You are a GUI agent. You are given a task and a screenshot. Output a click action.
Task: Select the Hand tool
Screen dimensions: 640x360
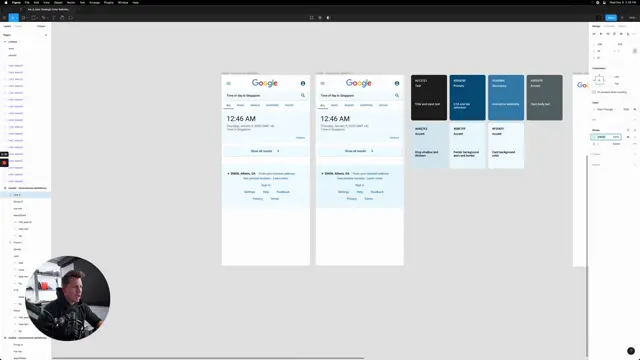(x=62, y=18)
